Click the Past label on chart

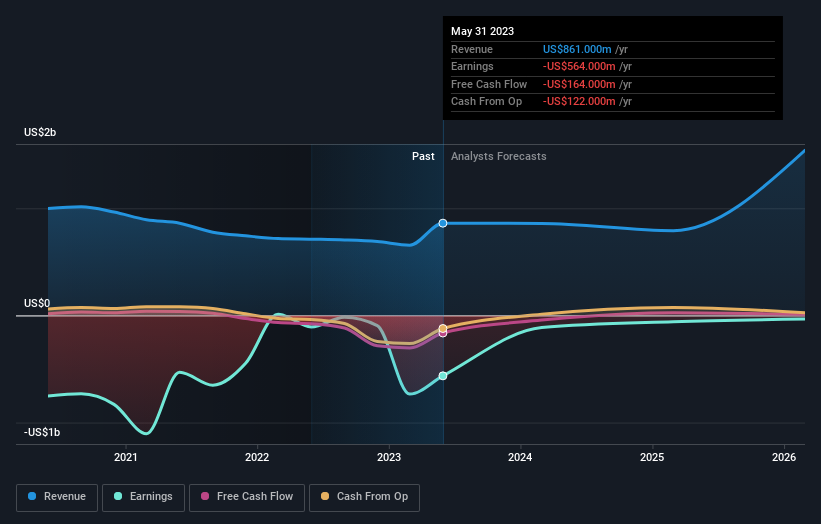click(x=423, y=157)
